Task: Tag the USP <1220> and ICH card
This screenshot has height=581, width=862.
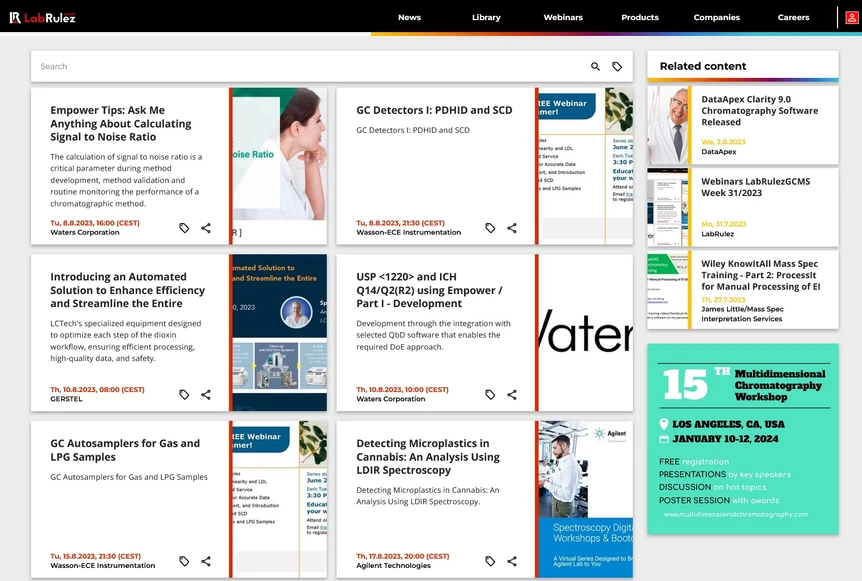Action: tap(490, 395)
